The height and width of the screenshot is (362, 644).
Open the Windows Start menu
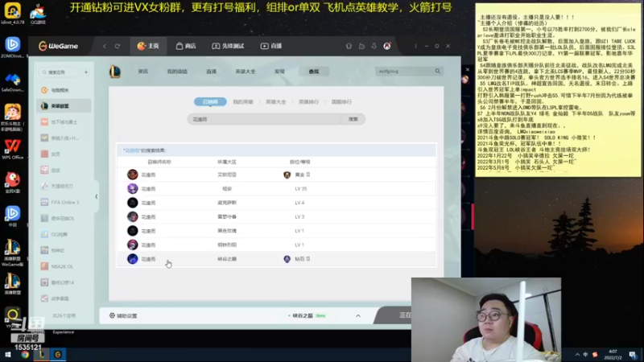tap(8, 355)
